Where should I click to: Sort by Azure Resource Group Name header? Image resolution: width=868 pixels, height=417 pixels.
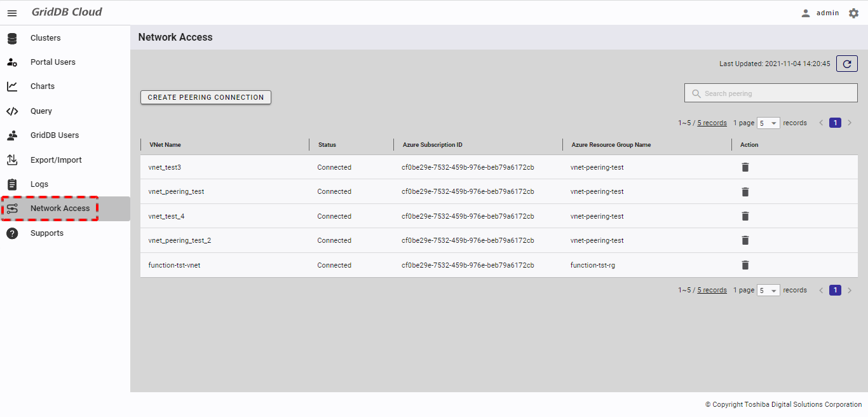[611, 145]
